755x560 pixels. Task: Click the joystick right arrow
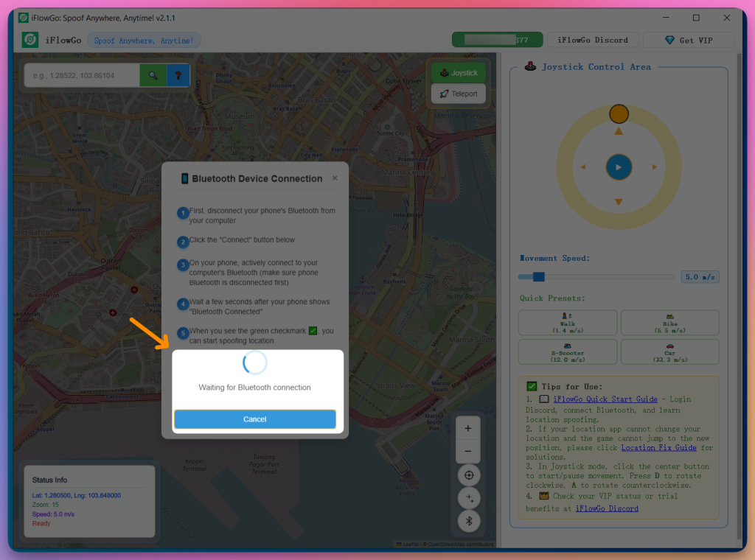655,167
